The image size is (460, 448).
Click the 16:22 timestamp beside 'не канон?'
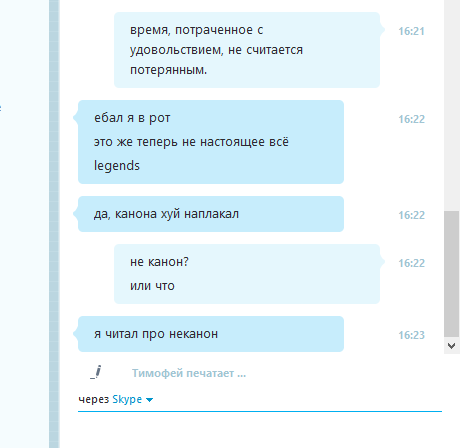pyautogui.click(x=411, y=263)
